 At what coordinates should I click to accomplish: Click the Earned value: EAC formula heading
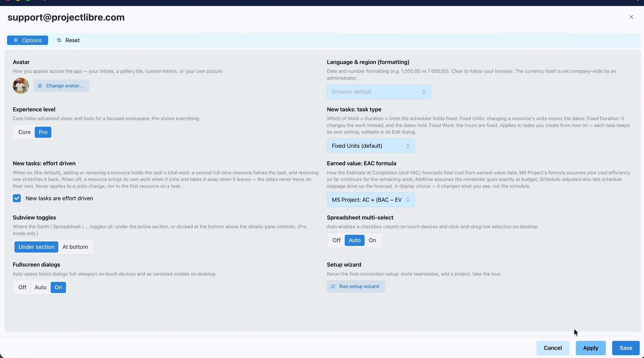coord(361,163)
